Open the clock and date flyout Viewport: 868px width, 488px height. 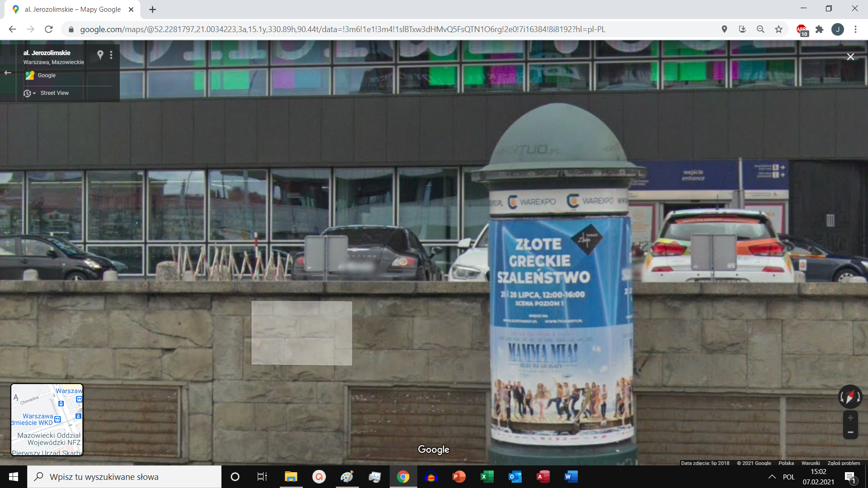(818, 477)
